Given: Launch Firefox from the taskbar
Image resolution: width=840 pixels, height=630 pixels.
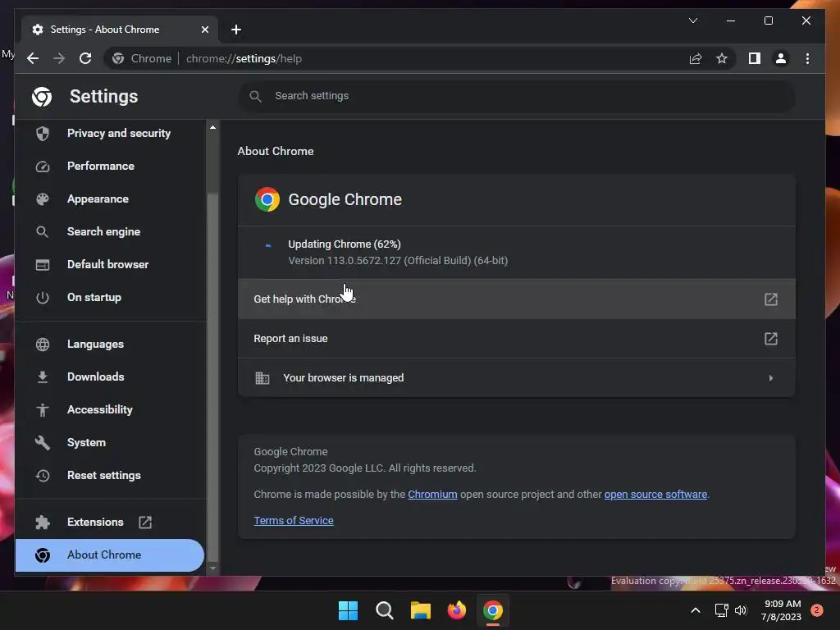Looking at the screenshot, I should (456, 610).
